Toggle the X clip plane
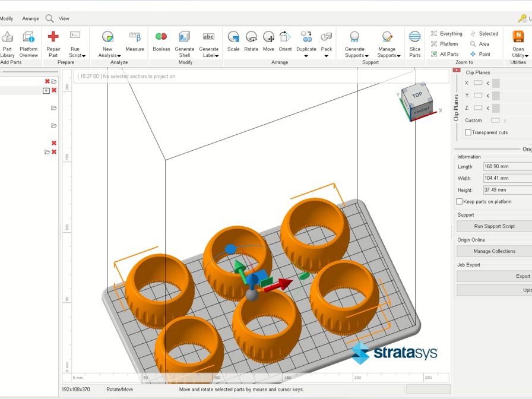 pos(479,83)
